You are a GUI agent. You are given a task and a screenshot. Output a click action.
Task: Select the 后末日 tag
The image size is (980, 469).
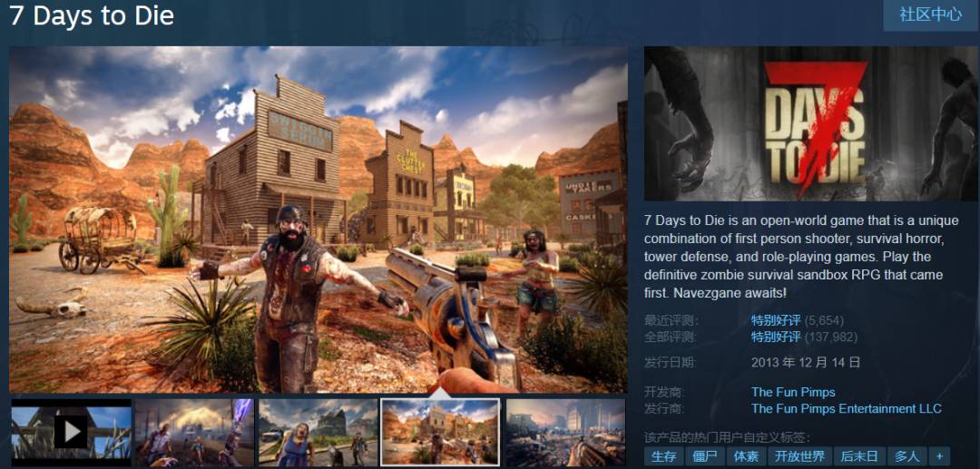click(x=859, y=456)
